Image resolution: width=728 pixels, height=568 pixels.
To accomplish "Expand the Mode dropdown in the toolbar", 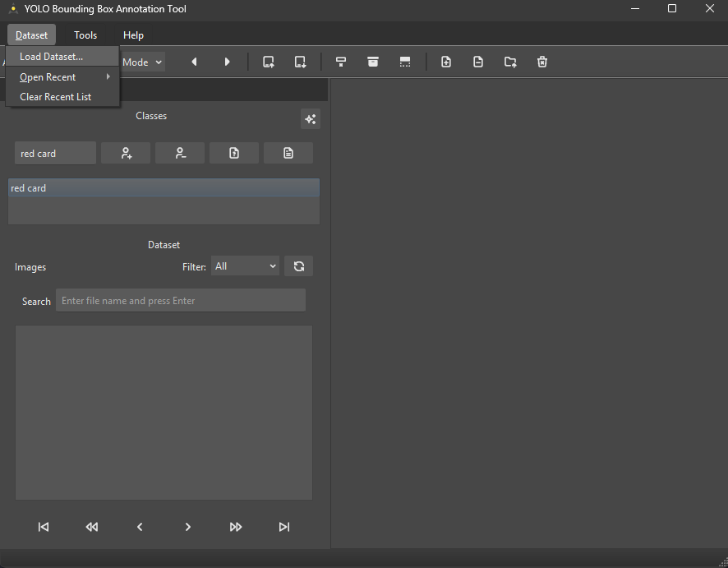I will point(142,62).
